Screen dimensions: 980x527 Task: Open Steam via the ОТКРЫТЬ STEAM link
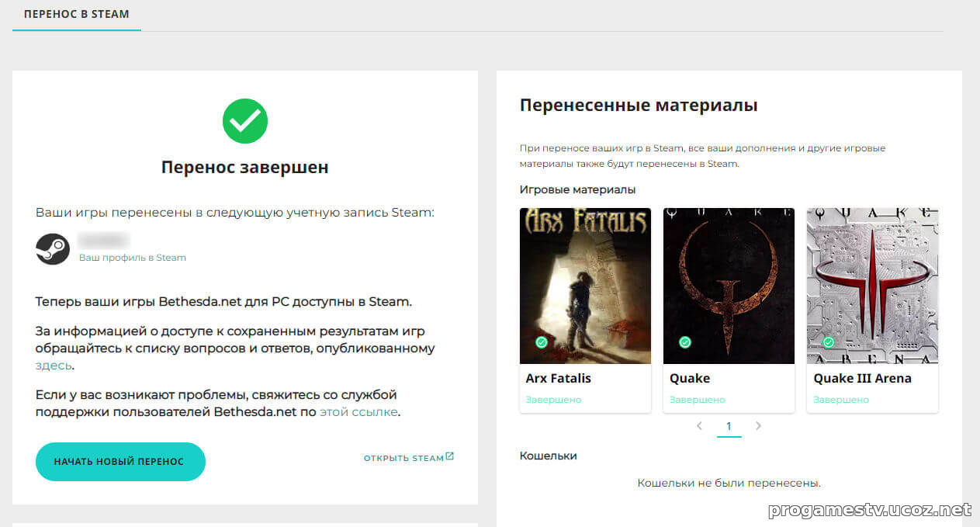[403, 458]
